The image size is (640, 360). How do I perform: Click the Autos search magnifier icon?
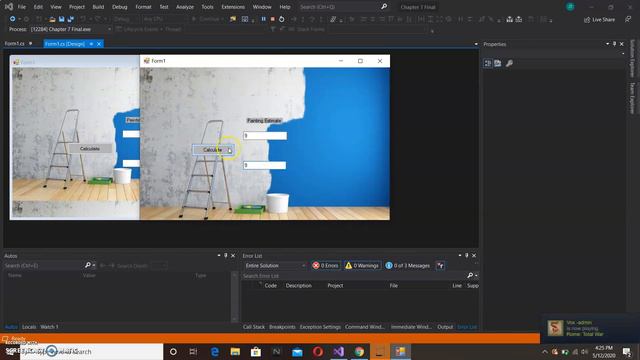[87, 265]
